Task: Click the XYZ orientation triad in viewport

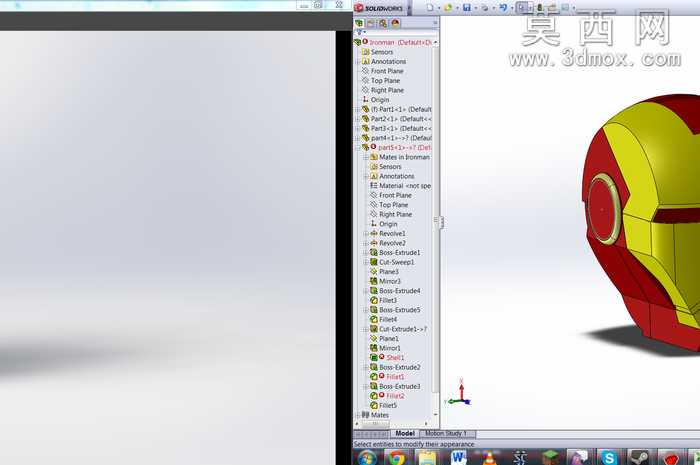Action: click(x=459, y=393)
